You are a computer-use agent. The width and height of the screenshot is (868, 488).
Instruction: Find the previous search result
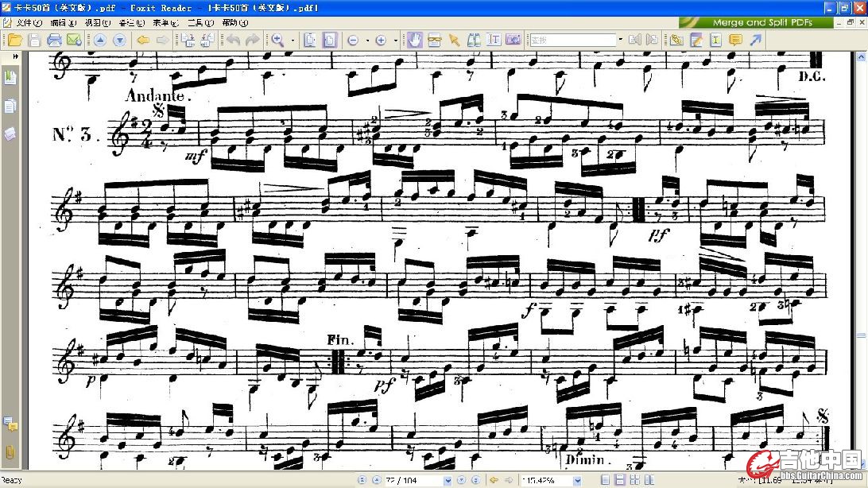pos(635,40)
